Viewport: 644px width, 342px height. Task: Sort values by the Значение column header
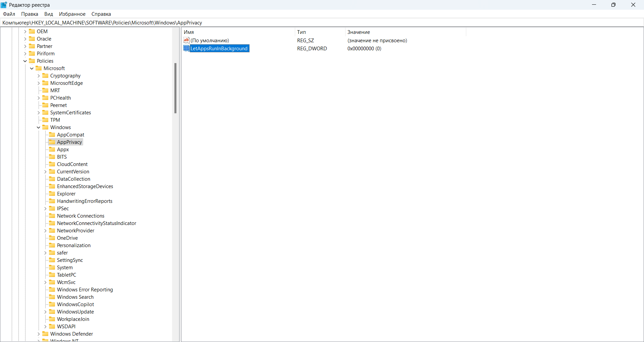406,32
